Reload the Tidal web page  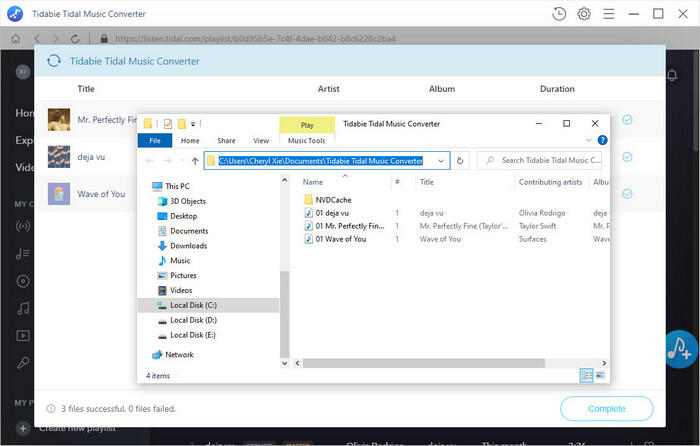75,39
